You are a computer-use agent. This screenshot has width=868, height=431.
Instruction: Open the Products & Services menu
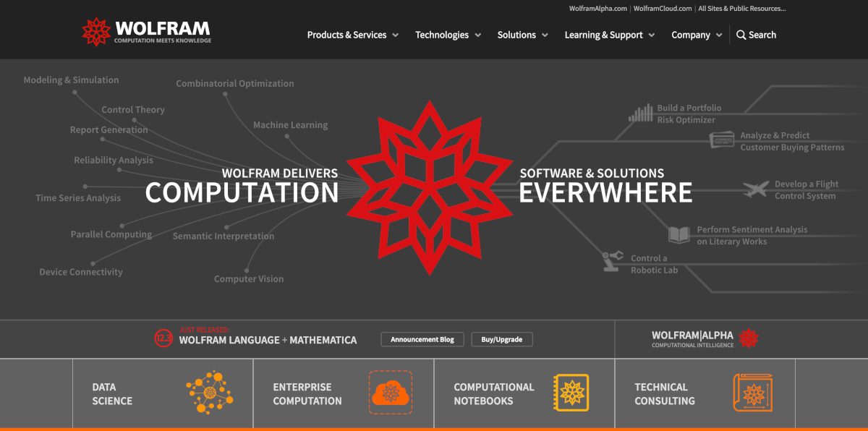click(x=346, y=35)
